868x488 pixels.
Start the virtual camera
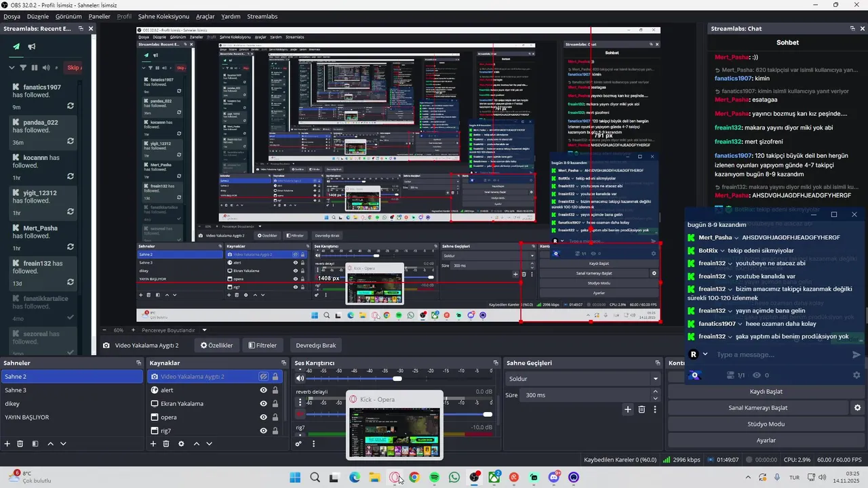point(757,408)
